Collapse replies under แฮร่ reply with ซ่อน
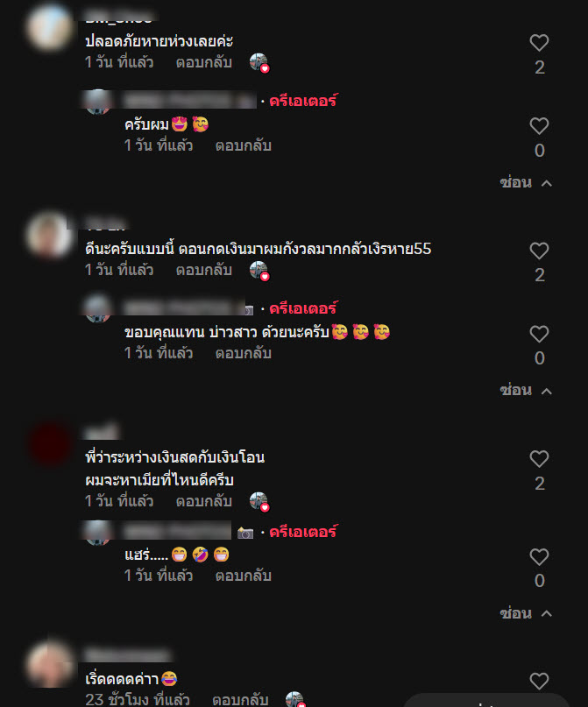The width and height of the screenshot is (588, 707). 526,613
